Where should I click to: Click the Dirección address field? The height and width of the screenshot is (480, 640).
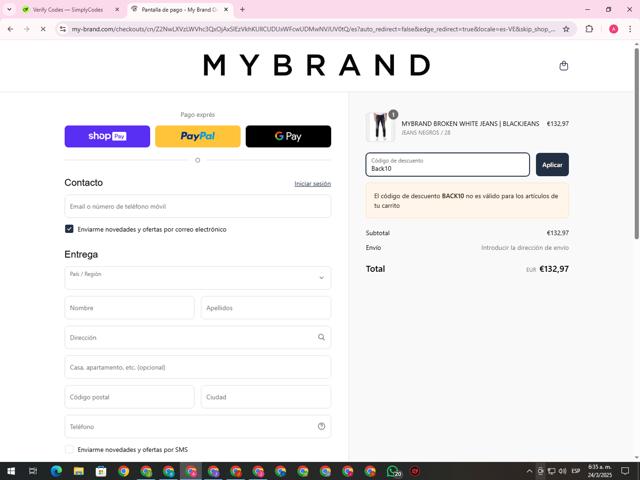pyautogui.click(x=198, y=338)
